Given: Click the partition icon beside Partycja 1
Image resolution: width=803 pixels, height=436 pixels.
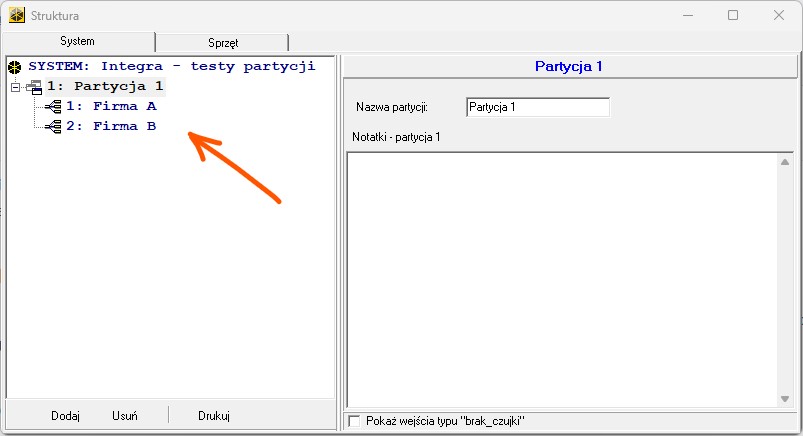Looking at the screenshot, I should point(34,87).
